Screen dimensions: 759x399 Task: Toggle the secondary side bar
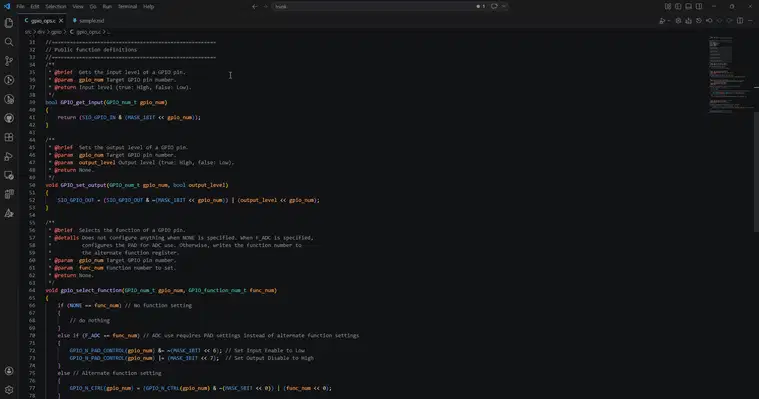coord(699,6)
